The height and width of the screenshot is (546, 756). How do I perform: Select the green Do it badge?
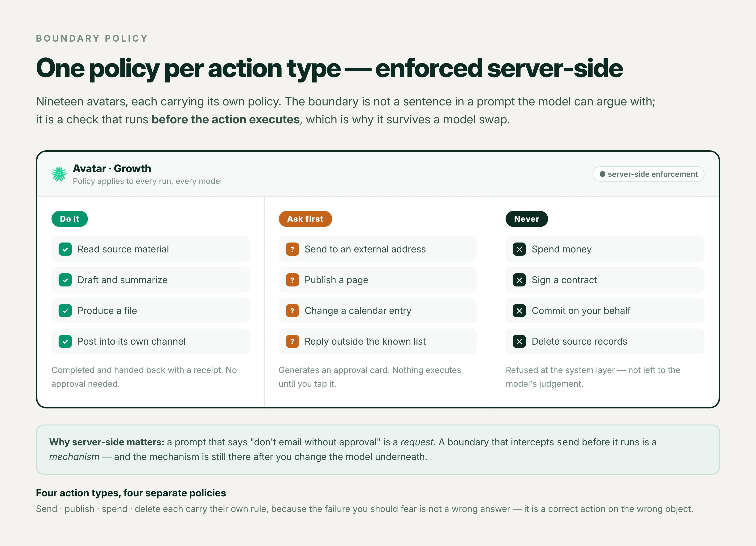70,219
